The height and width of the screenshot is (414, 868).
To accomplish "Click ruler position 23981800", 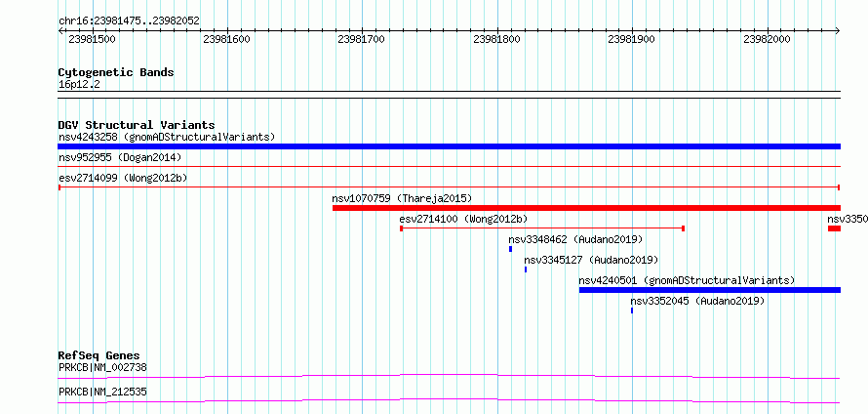I will (496, 39).
